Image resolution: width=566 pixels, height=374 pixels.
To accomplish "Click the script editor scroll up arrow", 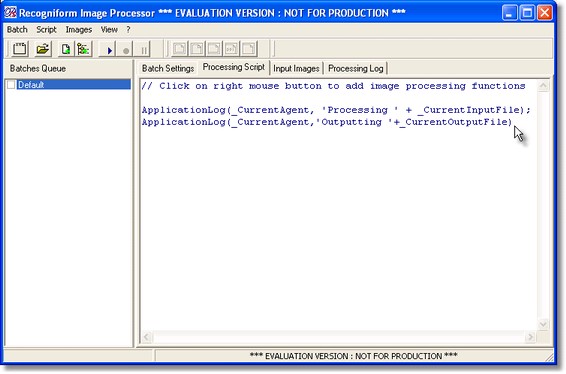I will 543,86.
